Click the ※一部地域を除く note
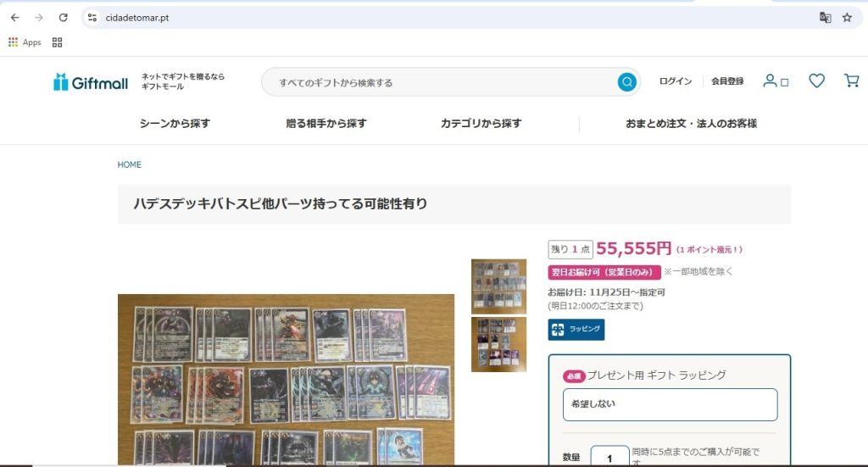868x467 pixels. coord(698,272)
